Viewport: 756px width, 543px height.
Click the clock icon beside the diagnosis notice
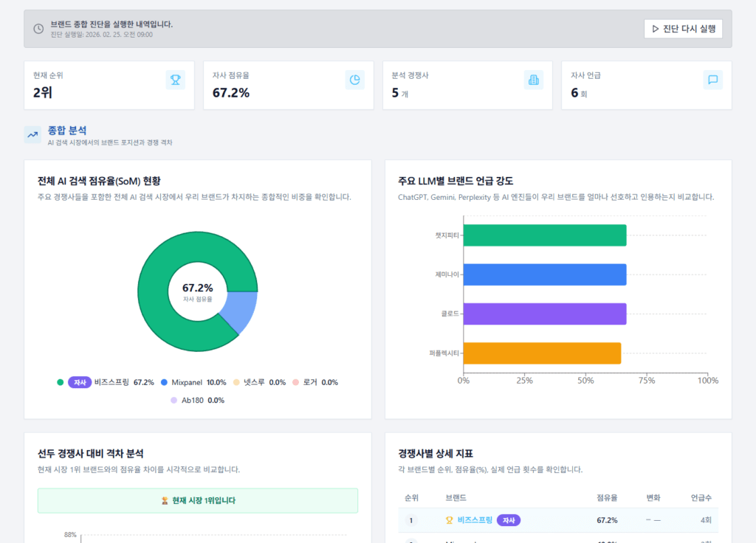[38, 27]
